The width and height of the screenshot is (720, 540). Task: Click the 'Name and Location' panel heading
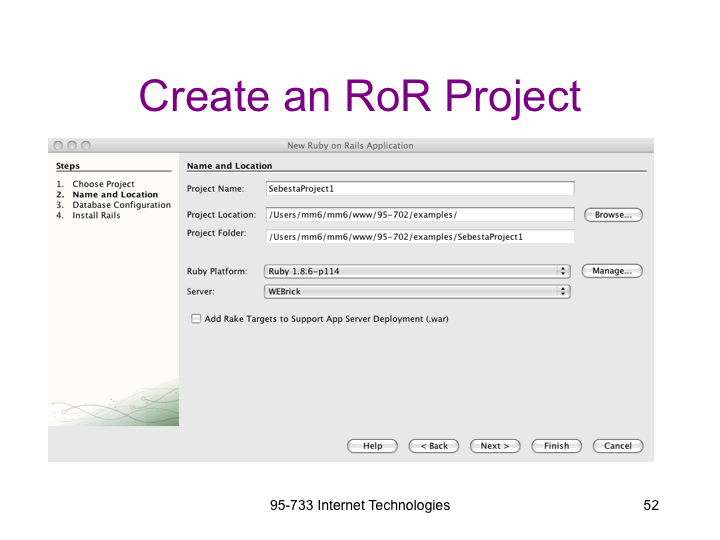click(x=230, y=166)
